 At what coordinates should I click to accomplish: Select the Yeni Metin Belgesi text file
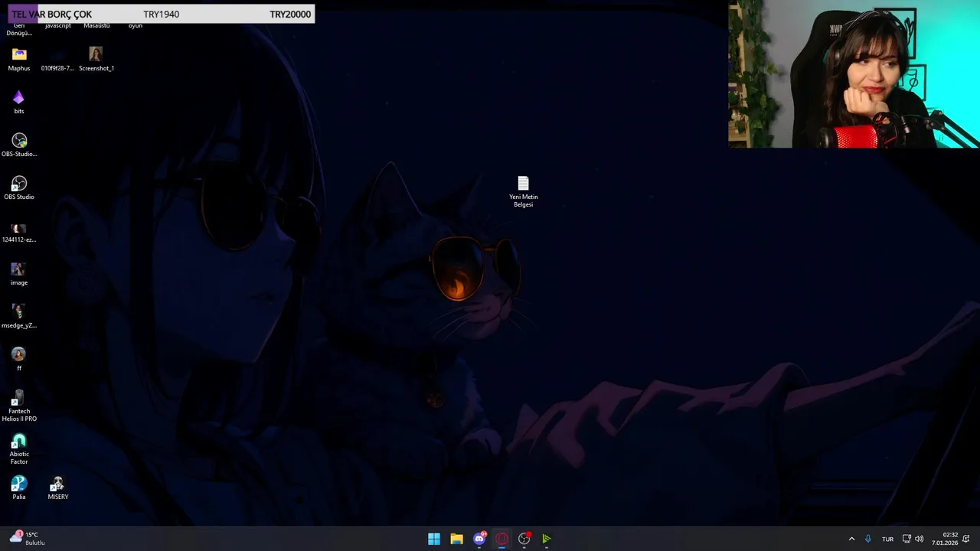[523, 191]
